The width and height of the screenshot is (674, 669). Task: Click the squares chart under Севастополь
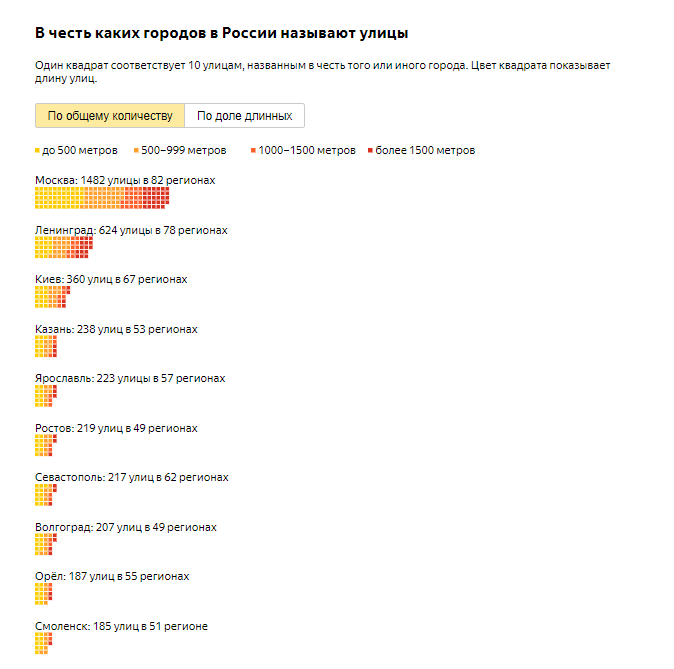[45, 495]
